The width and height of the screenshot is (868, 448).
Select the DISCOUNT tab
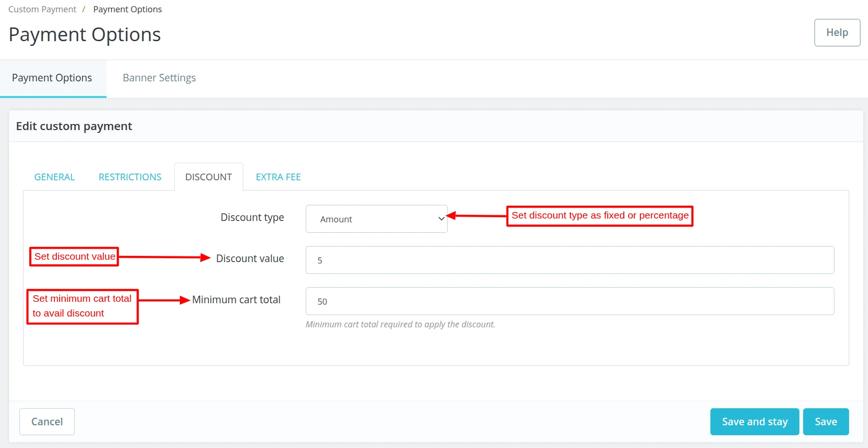click(208, 177)
